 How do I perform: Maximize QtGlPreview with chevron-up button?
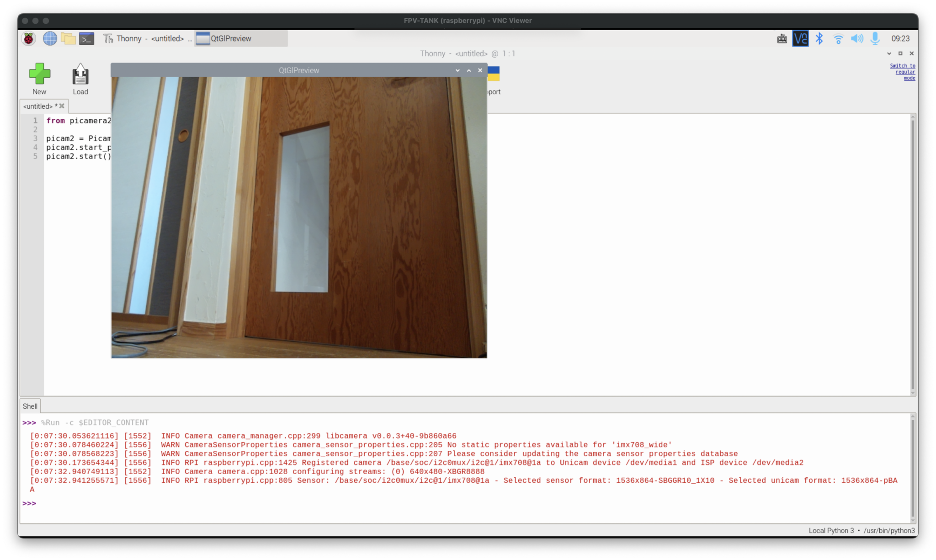click(469, 70)
